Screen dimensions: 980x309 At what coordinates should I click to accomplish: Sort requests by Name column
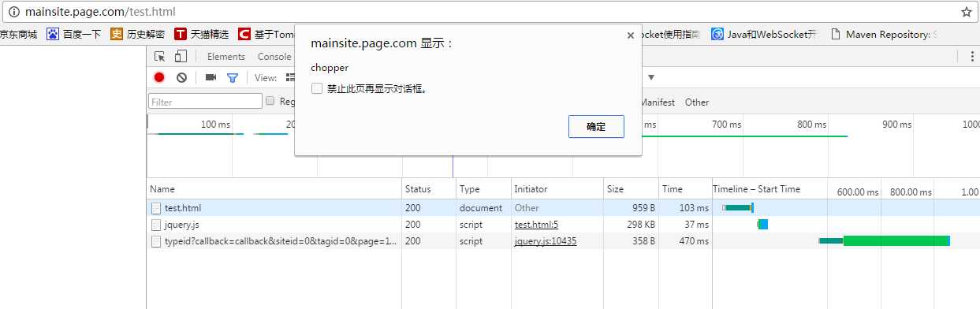274,189
